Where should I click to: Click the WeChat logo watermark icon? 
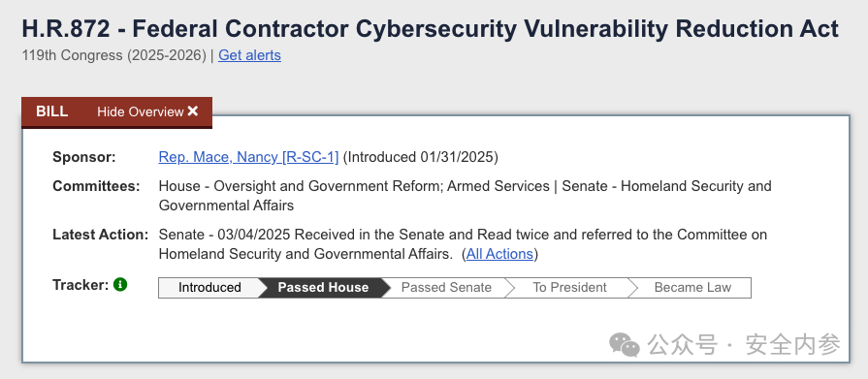pos(625,345)
